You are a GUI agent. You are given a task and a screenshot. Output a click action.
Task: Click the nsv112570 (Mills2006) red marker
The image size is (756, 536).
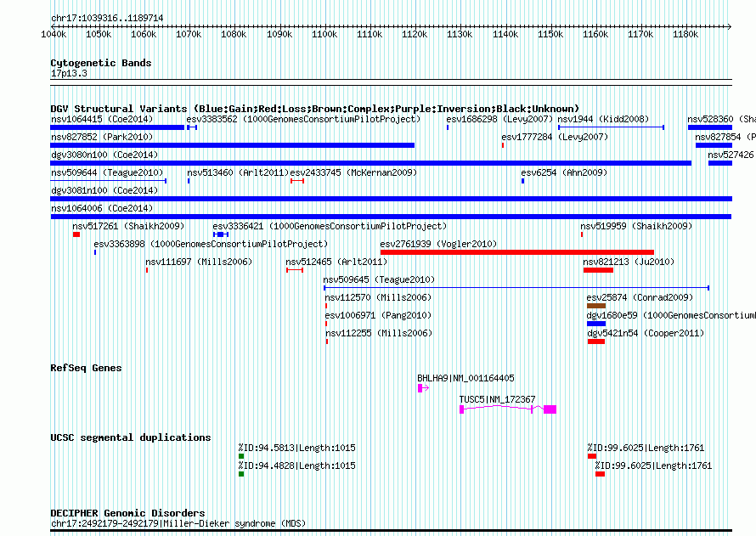(x=326, y=306)
